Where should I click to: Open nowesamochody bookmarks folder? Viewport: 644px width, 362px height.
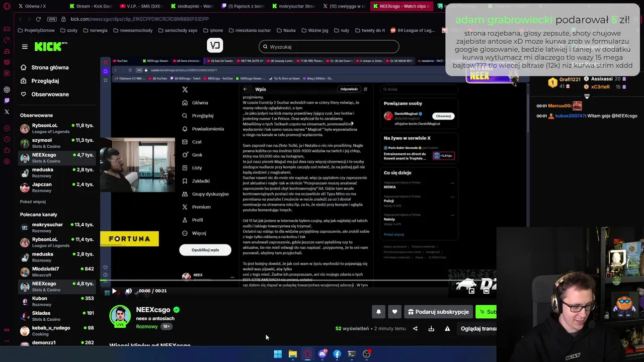point(133,30)
